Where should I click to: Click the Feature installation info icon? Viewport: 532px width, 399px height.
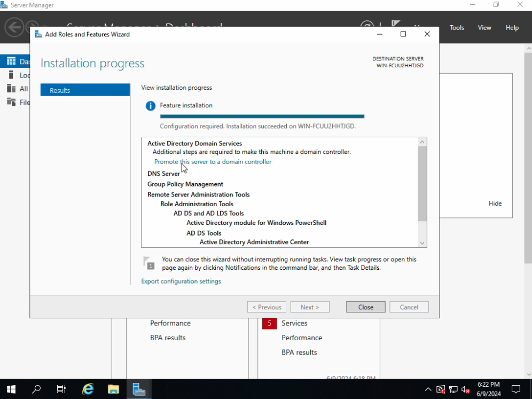click(x=150, y=106)
